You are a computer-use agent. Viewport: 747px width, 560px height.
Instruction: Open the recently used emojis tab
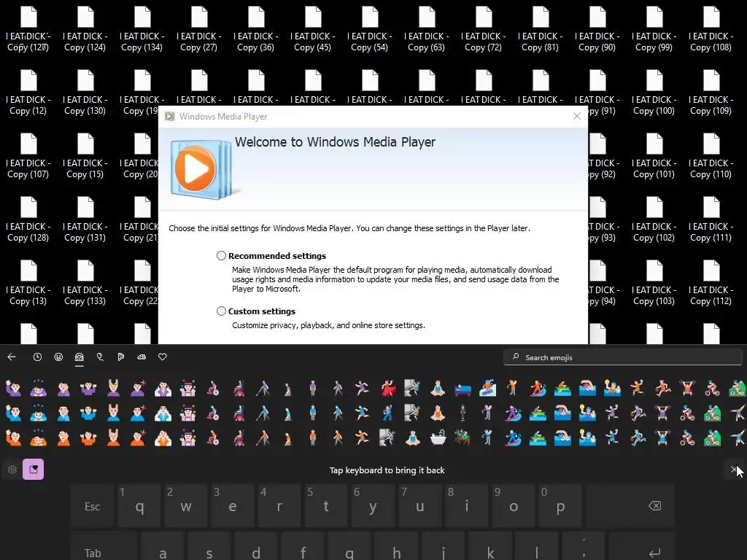(x=37, y=357)
